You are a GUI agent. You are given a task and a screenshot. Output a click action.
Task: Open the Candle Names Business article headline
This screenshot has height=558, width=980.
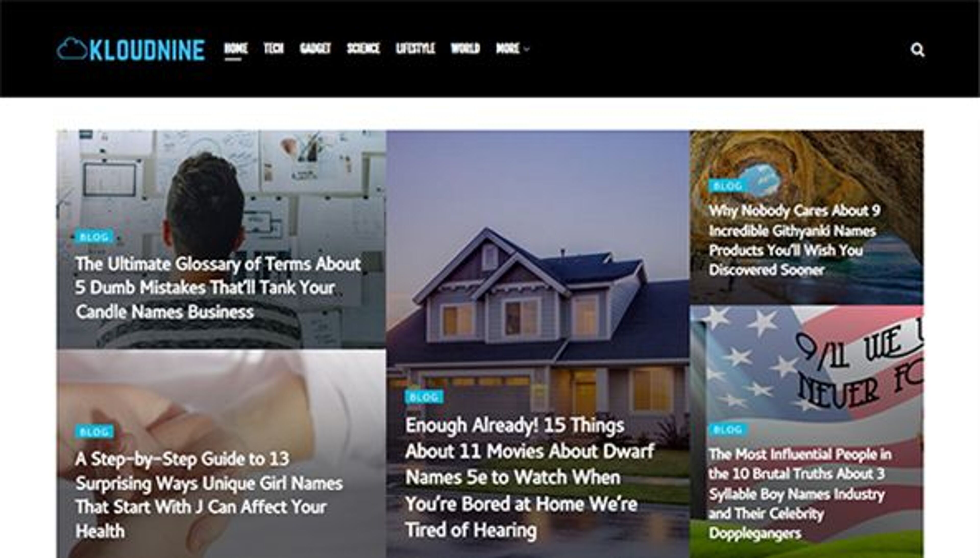point(218,288)
